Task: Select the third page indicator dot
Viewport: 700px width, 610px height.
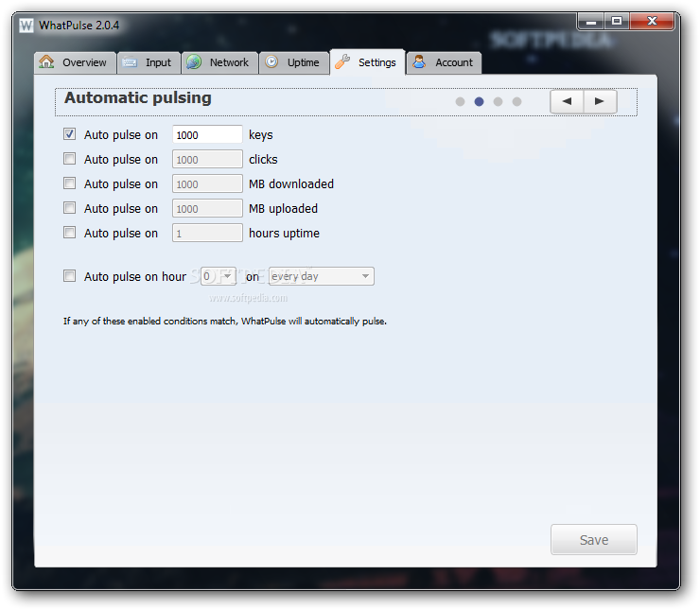Action: [499, 102]
